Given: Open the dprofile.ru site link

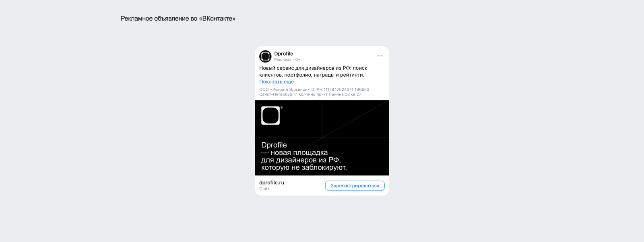Looking at the screenshot, I should click(x=272, y=183).
